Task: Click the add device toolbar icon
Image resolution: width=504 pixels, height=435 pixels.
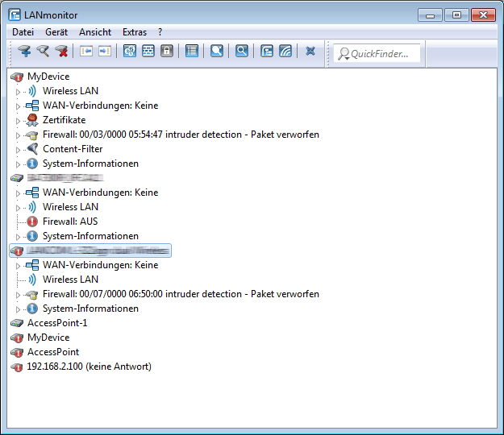Action: coord(24,51)
